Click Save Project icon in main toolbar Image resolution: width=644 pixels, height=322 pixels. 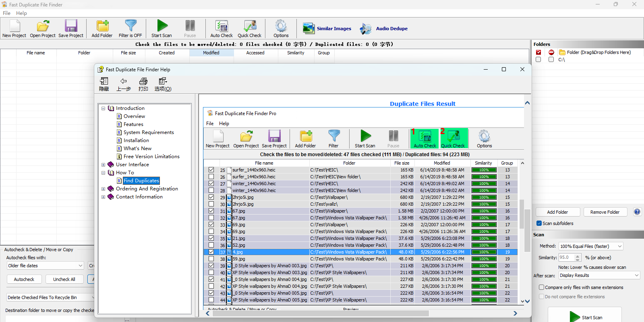click(x=71, y=26)
